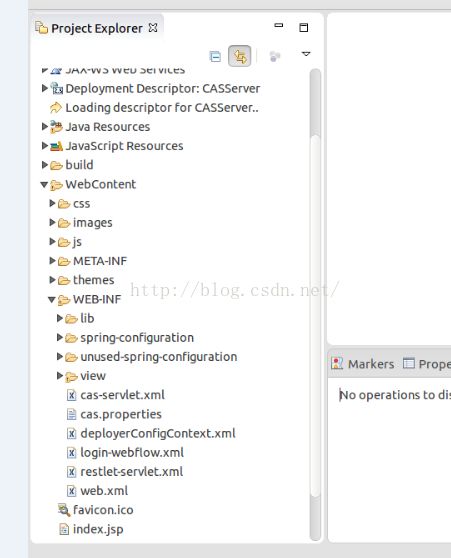Click the unused-spring-configuration folder icon
451x558 pixels.
click(71, 357)
